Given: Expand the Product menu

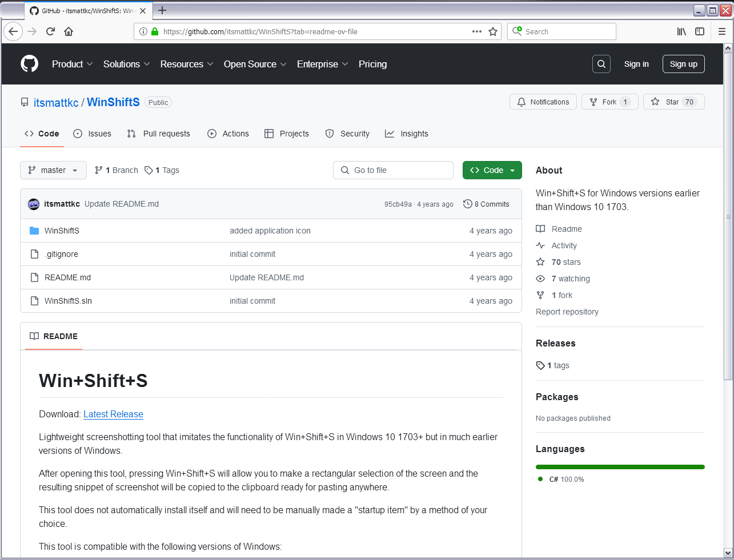Looking at the screenshot, I should click(x=72, y=64).
